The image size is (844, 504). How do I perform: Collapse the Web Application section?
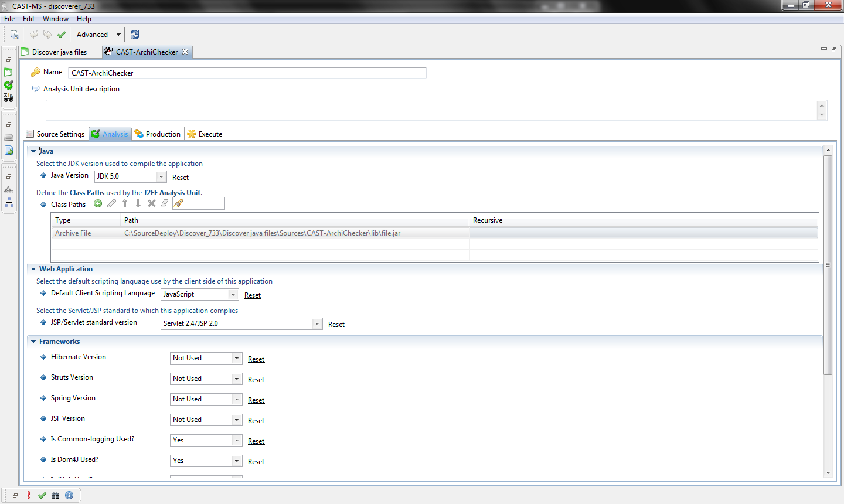(x=33, y=269)
